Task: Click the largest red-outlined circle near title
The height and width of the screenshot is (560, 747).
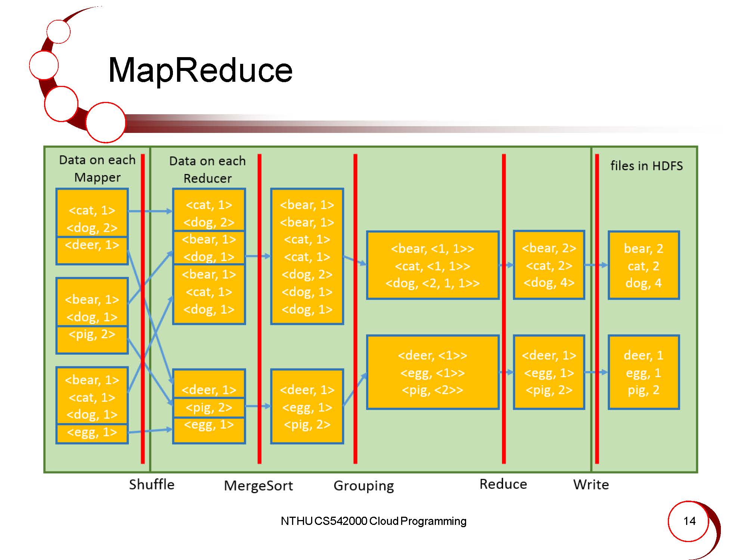Action: coord(106,122)
